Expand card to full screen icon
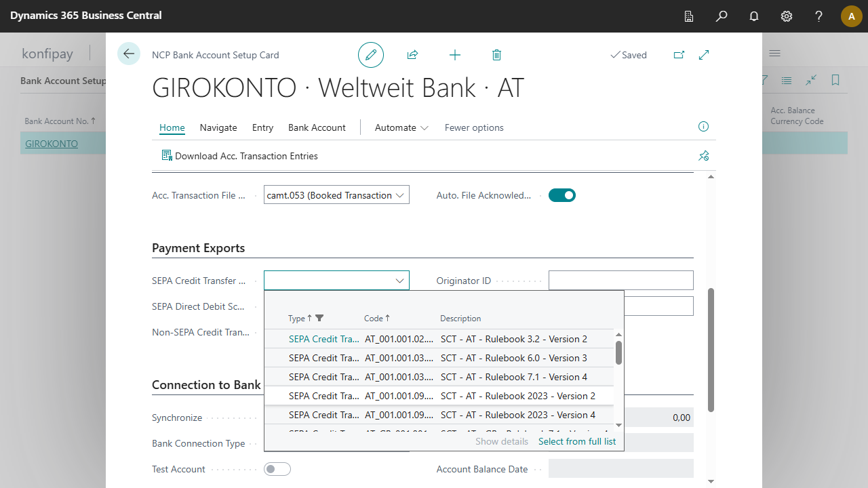Viewport: 868px width, 488px height. (x=704, y=55)
